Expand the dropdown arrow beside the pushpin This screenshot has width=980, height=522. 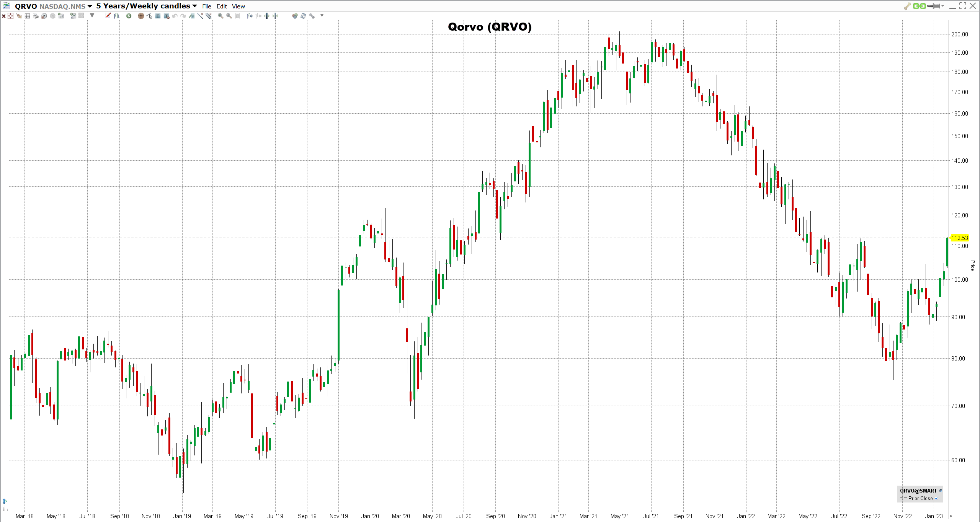pyautogui.click(x=942, y=6)
